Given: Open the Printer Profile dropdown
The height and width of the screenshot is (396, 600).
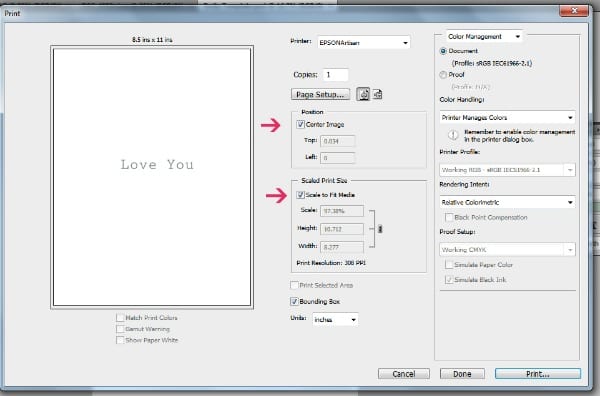Looking at the screenshot, I should (507, 169).
